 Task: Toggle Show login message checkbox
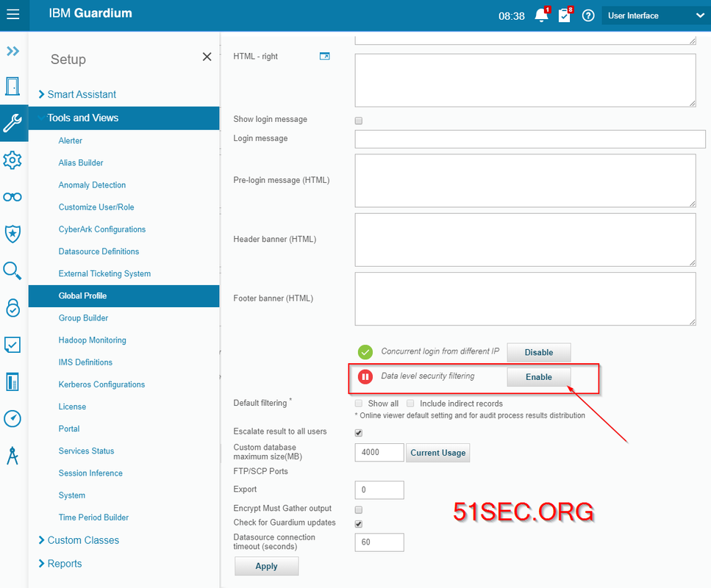click(359, 121)
